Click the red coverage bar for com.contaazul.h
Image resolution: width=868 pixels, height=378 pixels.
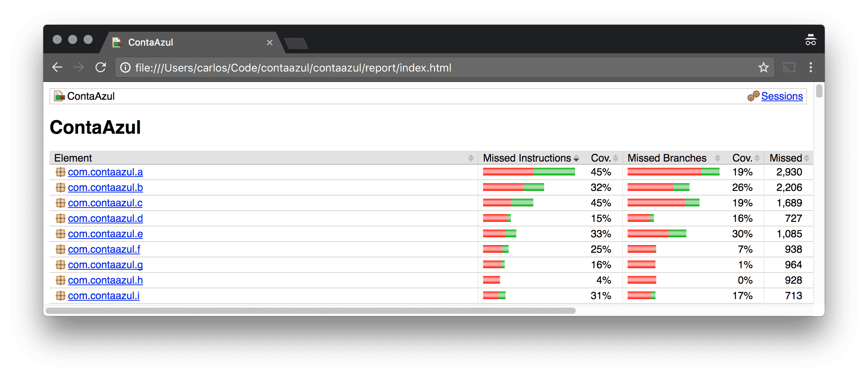(491, 280)
